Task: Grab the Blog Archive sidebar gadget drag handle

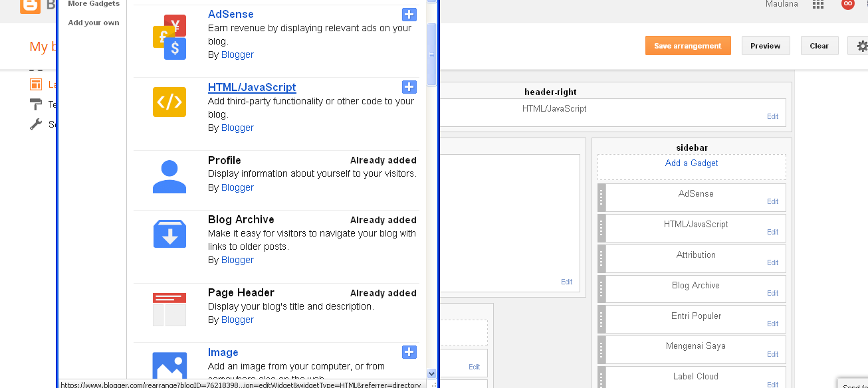Action: [x=601, y=289]
